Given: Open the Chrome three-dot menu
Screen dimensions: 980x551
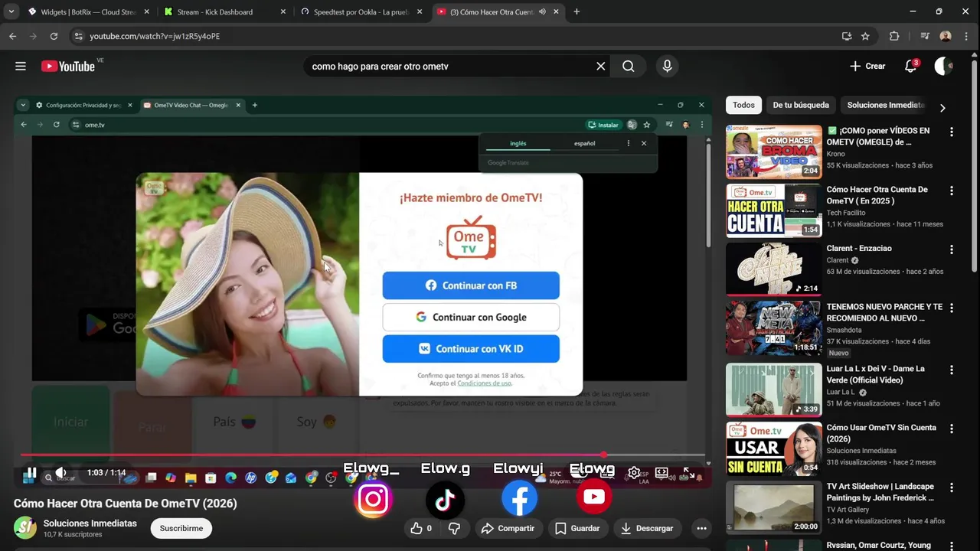Looking at the screenshot, I should (x=966, y=36).
